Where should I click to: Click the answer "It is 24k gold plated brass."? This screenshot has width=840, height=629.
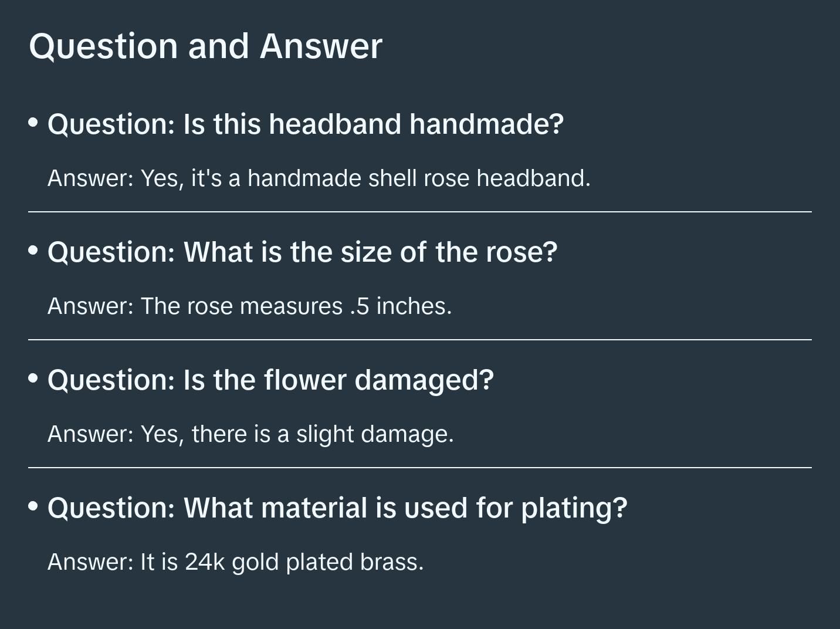235,562
